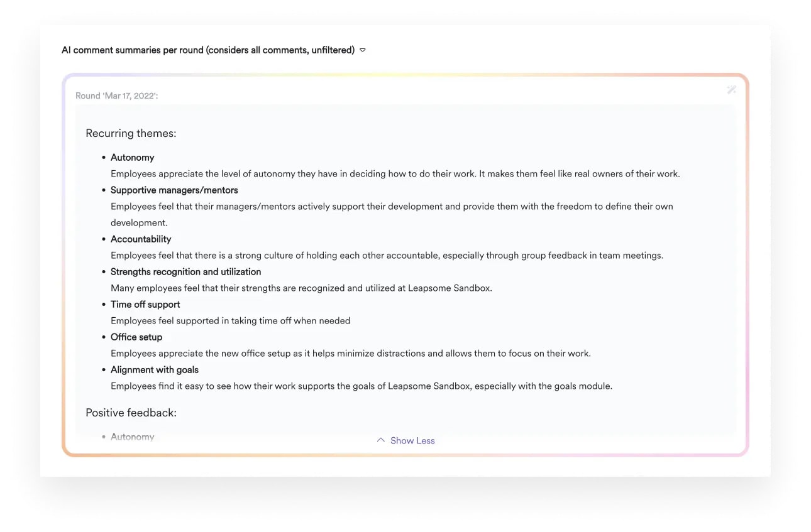Click the Positive feedback section heading
811x532 pixels.
click(131, 413)
